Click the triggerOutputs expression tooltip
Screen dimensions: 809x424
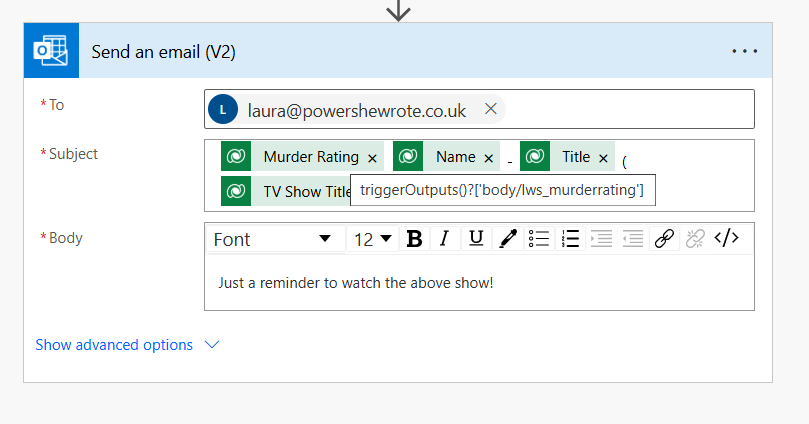click(503, 190)
